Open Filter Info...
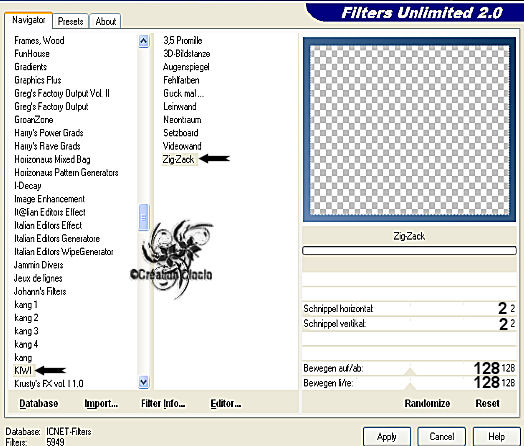 pyautogui.click(x=163, y=404)
